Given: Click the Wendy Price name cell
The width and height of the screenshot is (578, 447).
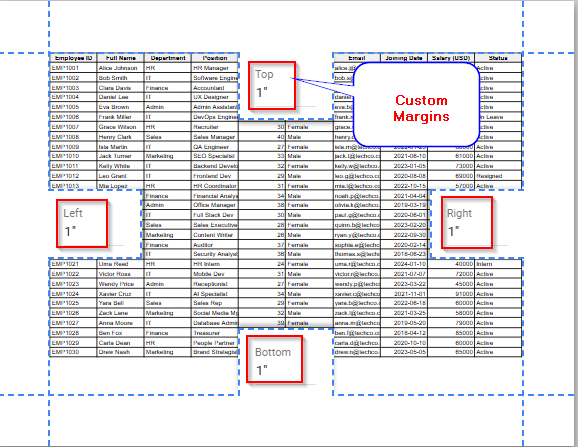Looking at the screenshot, I should (x=121, y=284).
